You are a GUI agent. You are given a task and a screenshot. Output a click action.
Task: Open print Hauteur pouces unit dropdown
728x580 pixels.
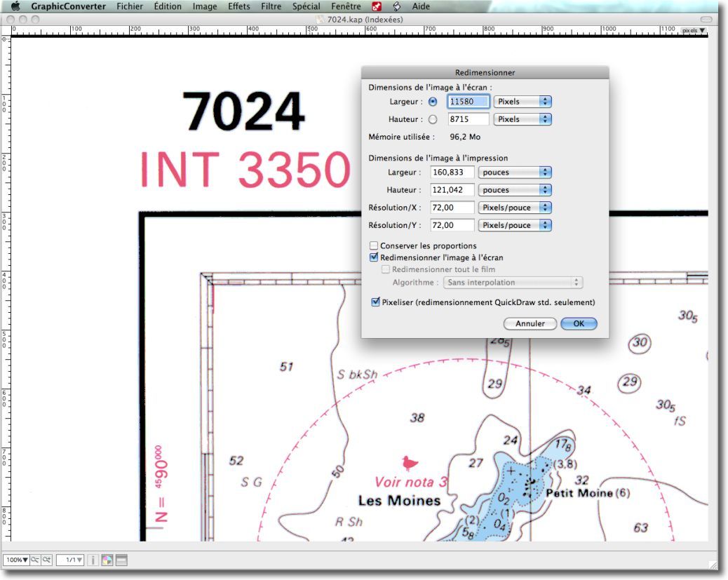pos(515,190)
